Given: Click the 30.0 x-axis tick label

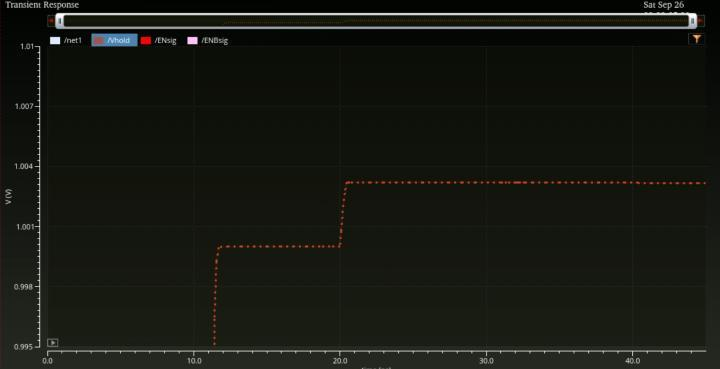Looking at the screenshot, I should coord(486,361).
